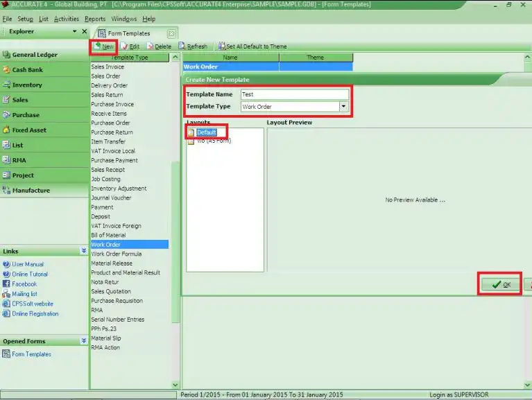Open Inventory module in Explorer

coord(44,85)
